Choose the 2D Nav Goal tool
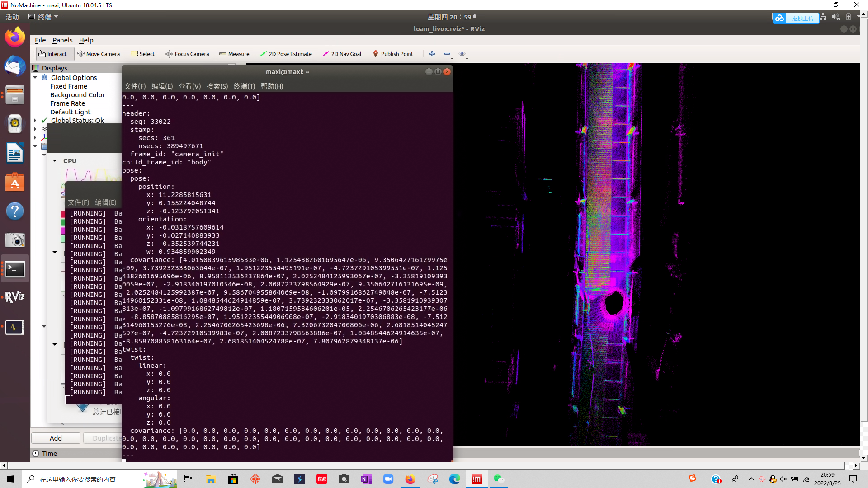The width and height of the screenshot is (868, 488). pyautogui.click(x=342, y=54)
